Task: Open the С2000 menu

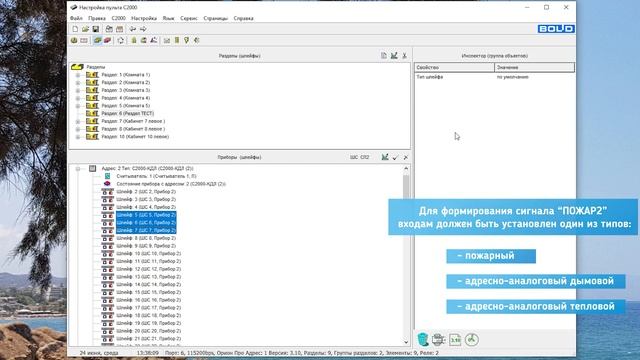Action: 118,18
